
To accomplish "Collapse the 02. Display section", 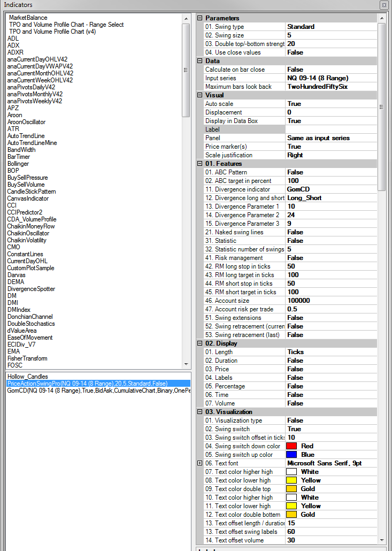I will (x=200, y=343).
